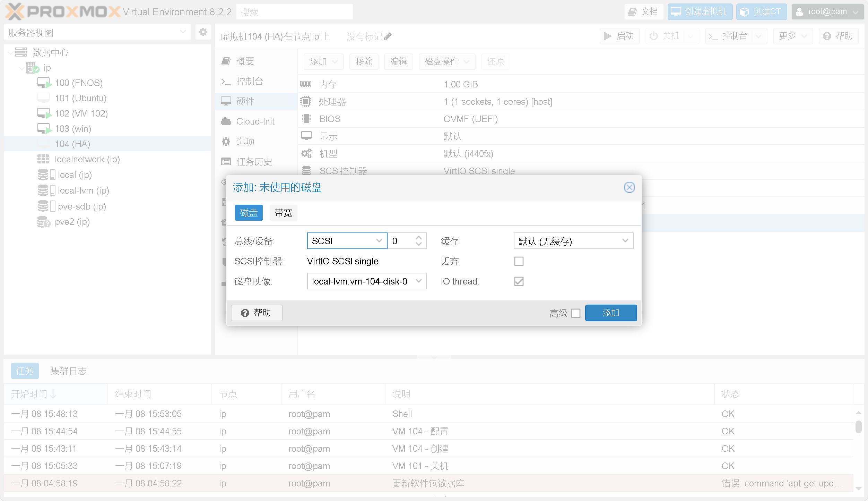
Task: Click the Create VM (创建虚拟机) button
Action: (x=700, y=12)
